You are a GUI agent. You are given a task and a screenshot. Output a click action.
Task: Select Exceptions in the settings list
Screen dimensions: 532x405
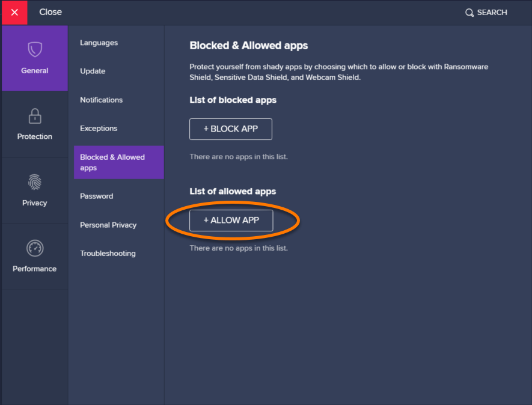pos(99,129)
